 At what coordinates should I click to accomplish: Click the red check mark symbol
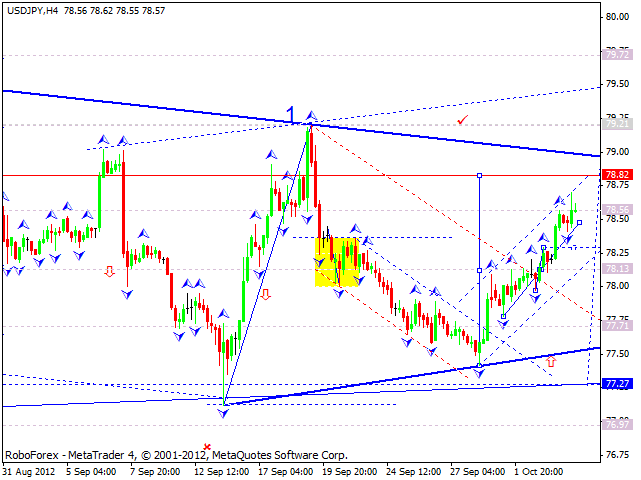pos(463,120)
